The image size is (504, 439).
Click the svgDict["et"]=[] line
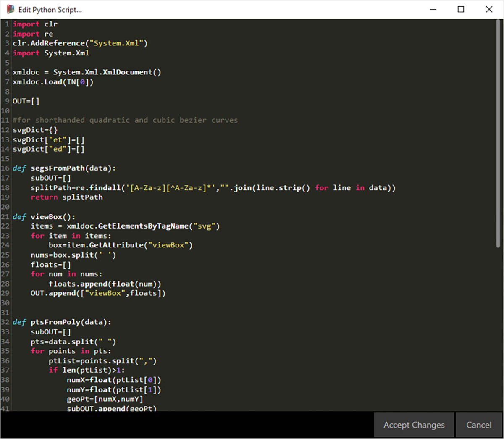[48, 140]
